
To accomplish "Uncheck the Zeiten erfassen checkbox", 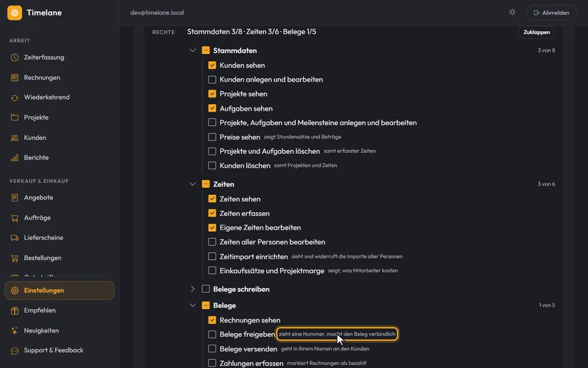I will click(213, 213).
